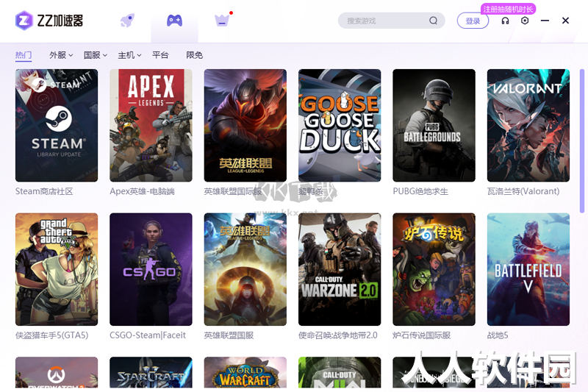This screenshot has width=588, height=392.
Task: Open the Grand Theft Auto V cover
Action: [57, 269]
